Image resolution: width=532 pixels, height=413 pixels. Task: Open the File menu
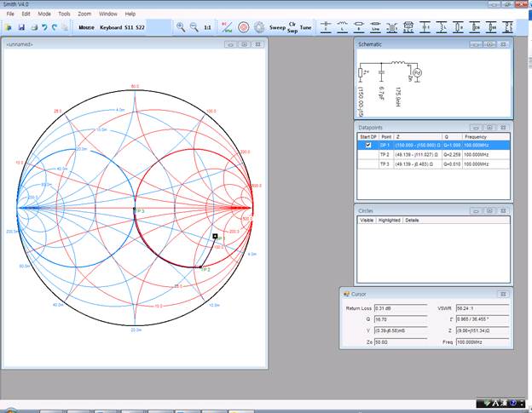point(10,14)
